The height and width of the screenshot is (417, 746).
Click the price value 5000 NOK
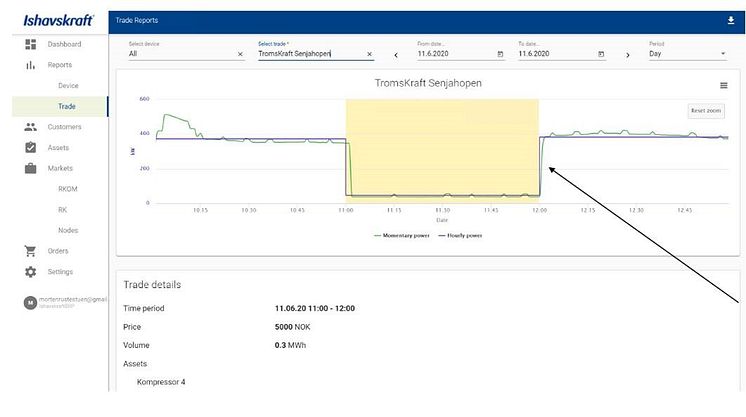(293, 327)
